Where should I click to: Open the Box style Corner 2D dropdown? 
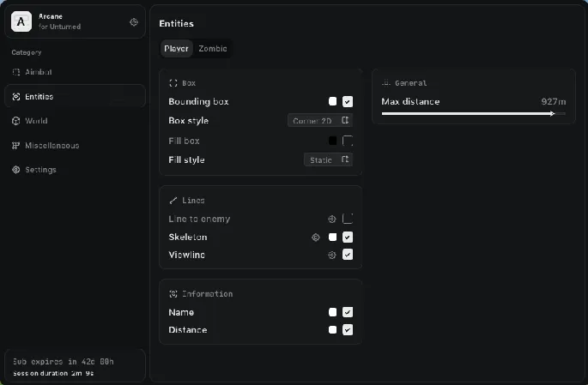click(320, 121)
